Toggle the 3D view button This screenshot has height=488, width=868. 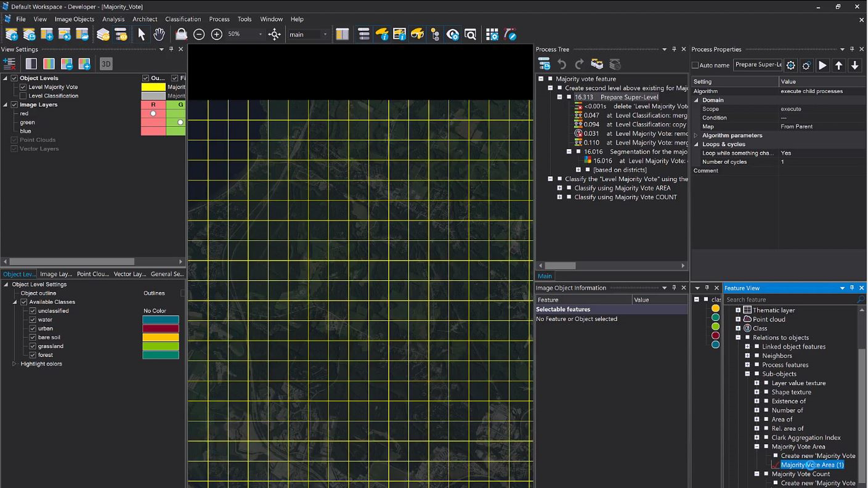click(x=106, y=63)
